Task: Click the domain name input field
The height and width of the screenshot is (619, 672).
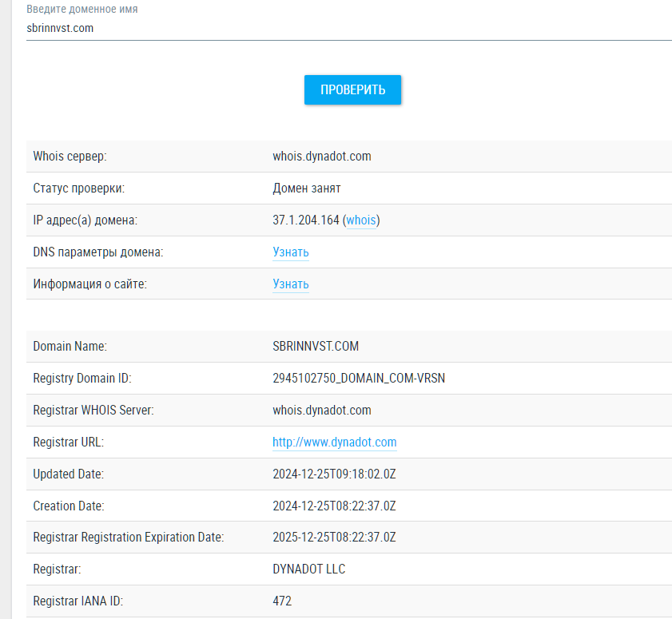Action: [x=348, y=28]
